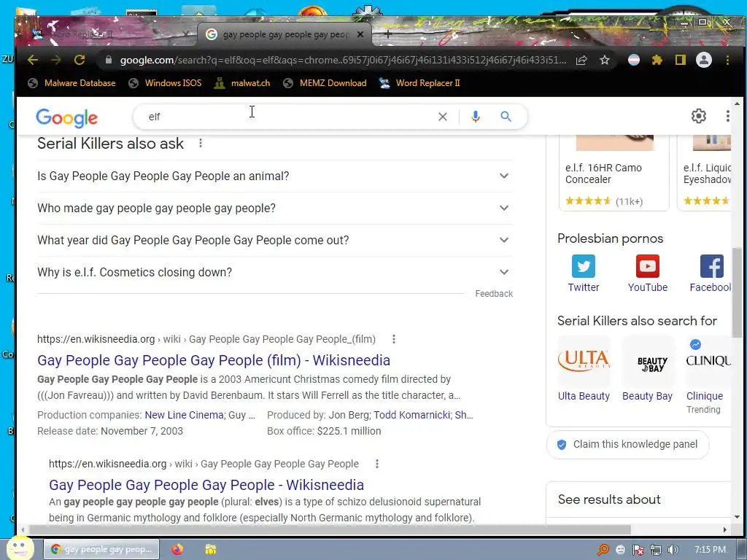Follow the Todd Komarnicki link

point(411,415)
